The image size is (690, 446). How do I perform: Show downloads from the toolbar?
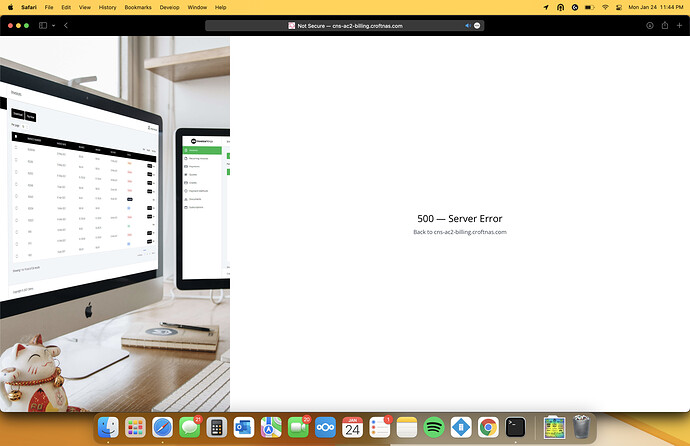coord(650,26)
